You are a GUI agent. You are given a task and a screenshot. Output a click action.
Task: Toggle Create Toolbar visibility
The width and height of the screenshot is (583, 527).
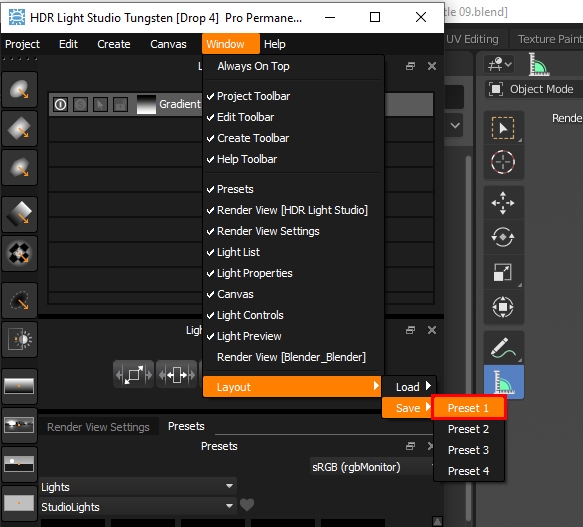(292, 138)
